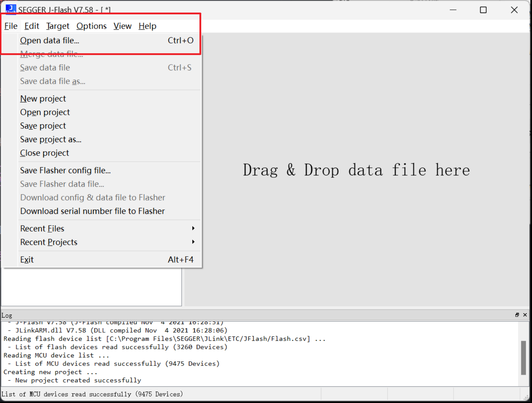Viewport: 532px width, 403px height.
Task: Choose Open data file from File menu
Action: click(x=50, y=41)
